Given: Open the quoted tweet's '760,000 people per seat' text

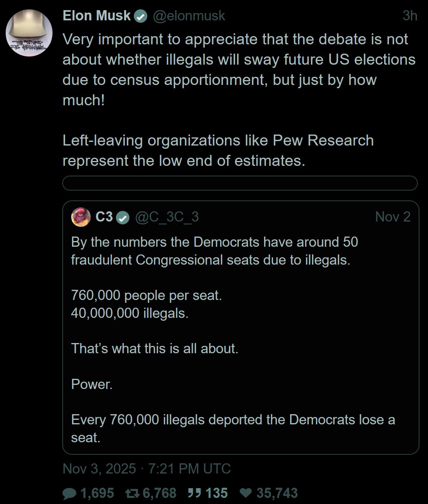Looking at the screenshot, I should click(146, 295).
